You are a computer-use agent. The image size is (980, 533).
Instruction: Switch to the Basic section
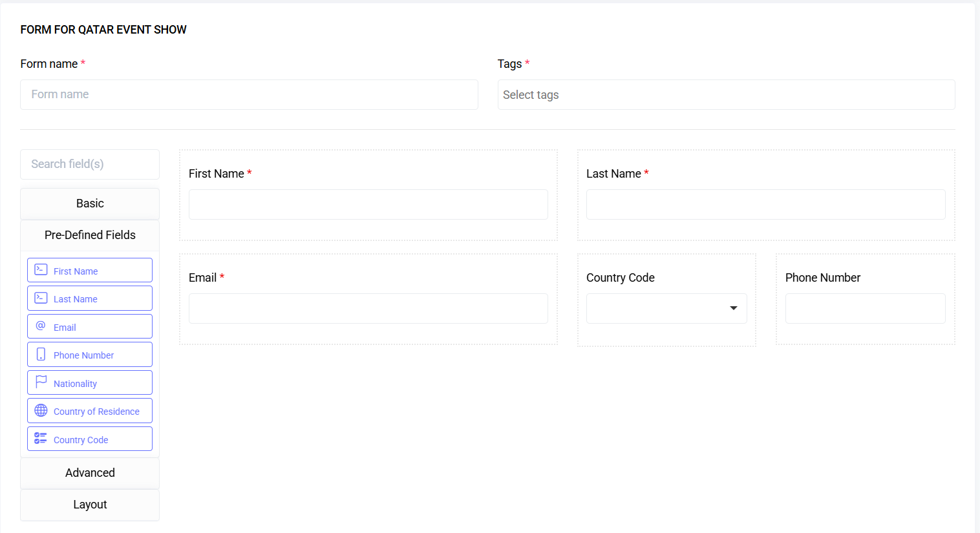pyautogui.click(x=89, y=203)
